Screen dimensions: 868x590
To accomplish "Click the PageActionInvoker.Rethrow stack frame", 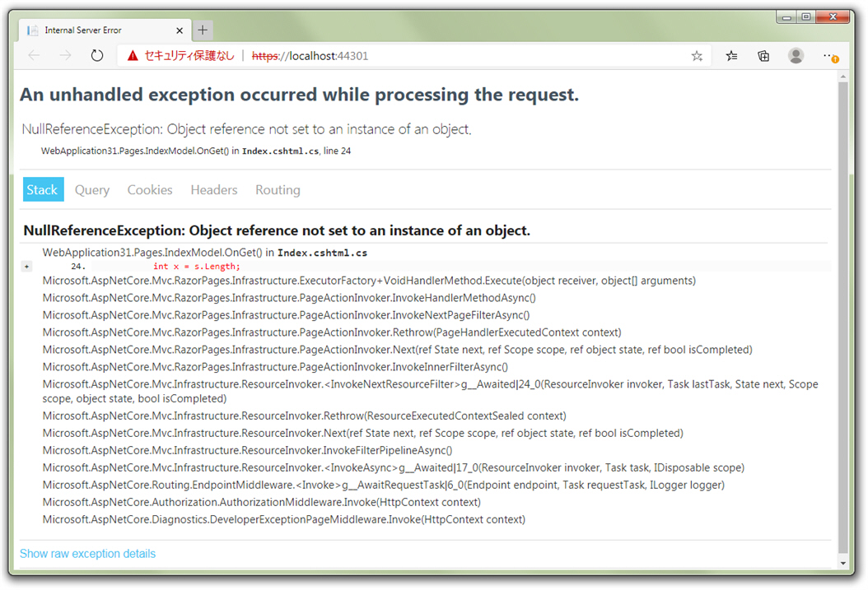I will [332, 332].
